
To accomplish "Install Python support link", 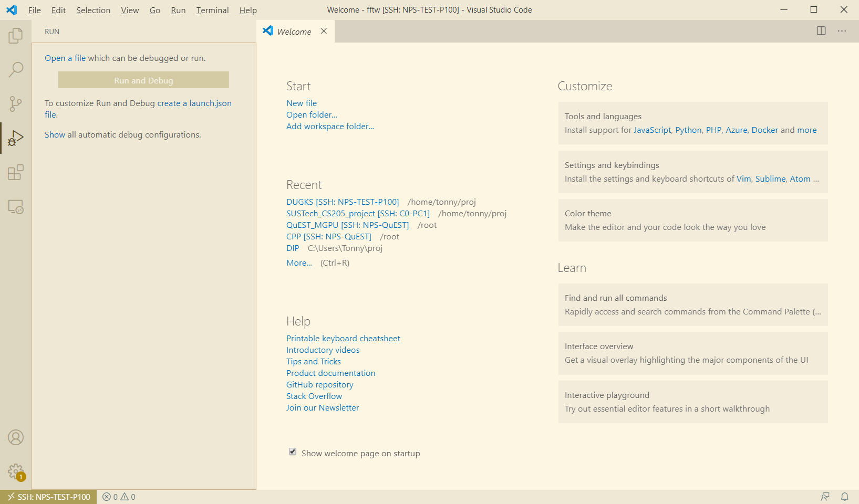I will (x=688, y=130).
